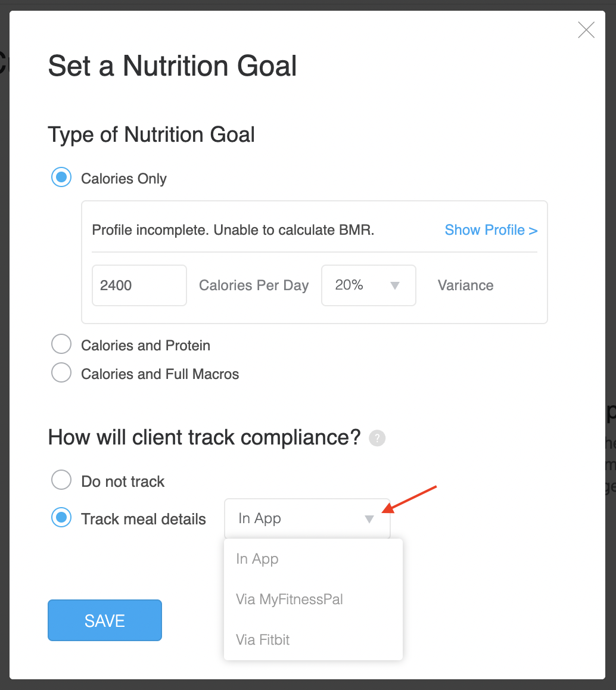This screenshot has height=690, width=616.
Task: Select the Calories and Protein option
Action: point(61,344)
